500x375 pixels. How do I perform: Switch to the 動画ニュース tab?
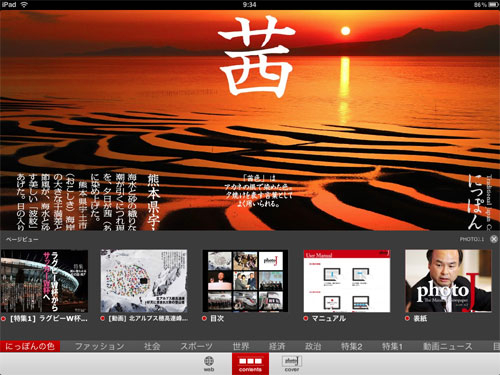coord(448,346)
